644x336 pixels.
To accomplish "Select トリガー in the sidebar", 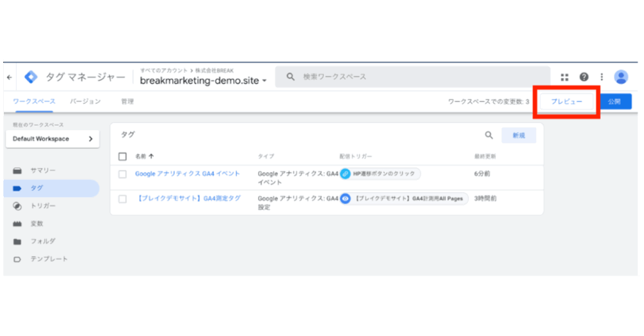I will (x=43, y=206).
